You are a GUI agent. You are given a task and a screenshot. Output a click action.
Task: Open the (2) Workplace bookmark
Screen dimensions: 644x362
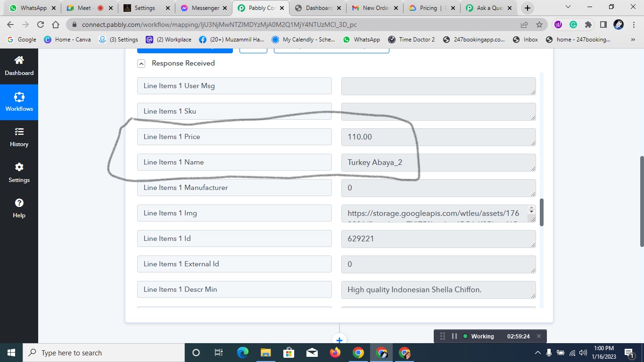click(168, 40)
